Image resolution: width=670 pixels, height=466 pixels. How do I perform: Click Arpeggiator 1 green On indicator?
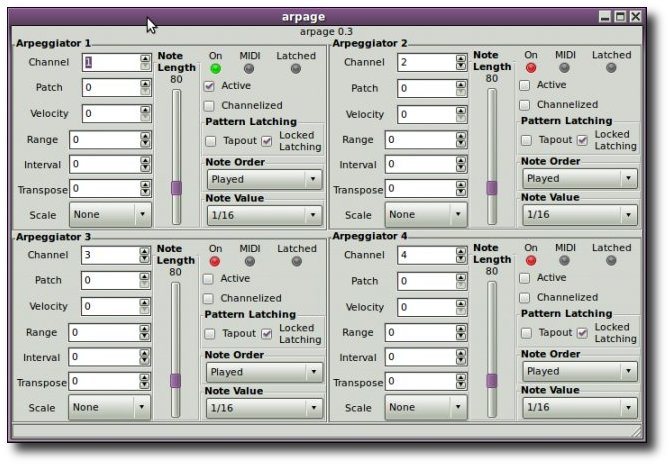(x=216, y=68)
